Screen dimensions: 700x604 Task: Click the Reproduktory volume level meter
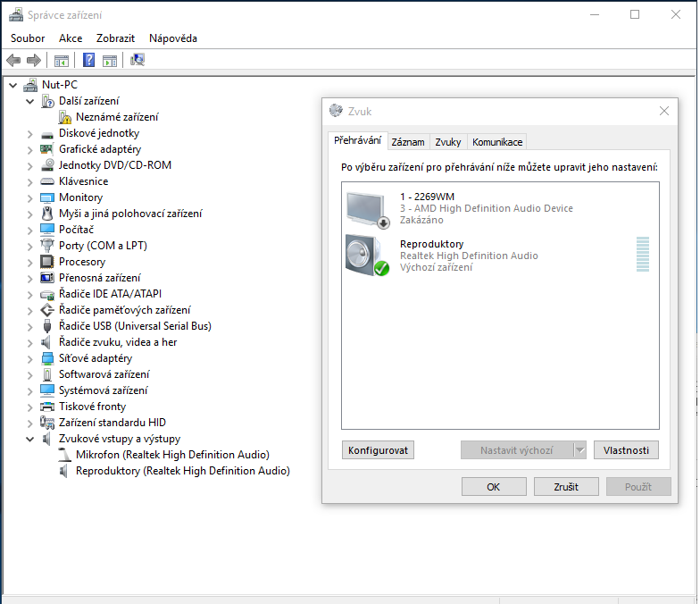[x=643, y=254]
